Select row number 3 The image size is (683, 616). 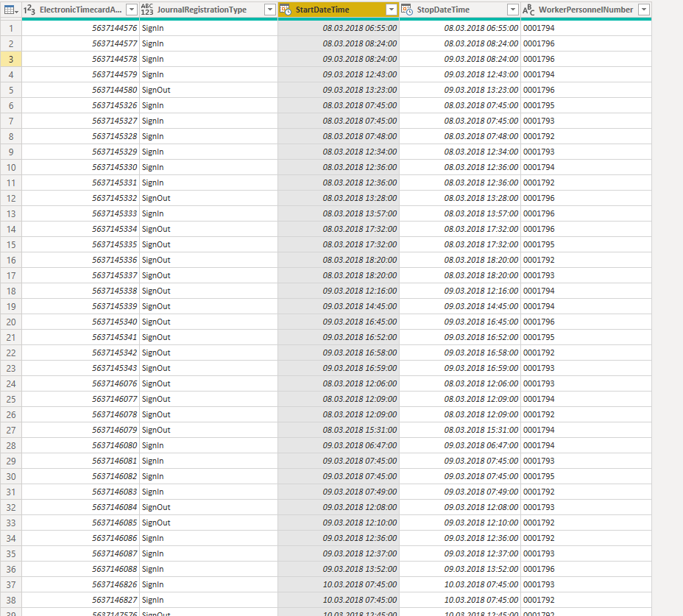(11, 60)
